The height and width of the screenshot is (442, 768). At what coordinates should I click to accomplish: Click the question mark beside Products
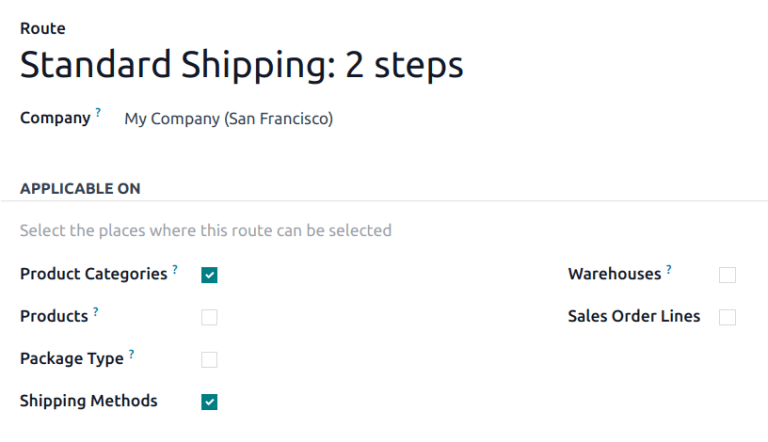tap(96, 312)
